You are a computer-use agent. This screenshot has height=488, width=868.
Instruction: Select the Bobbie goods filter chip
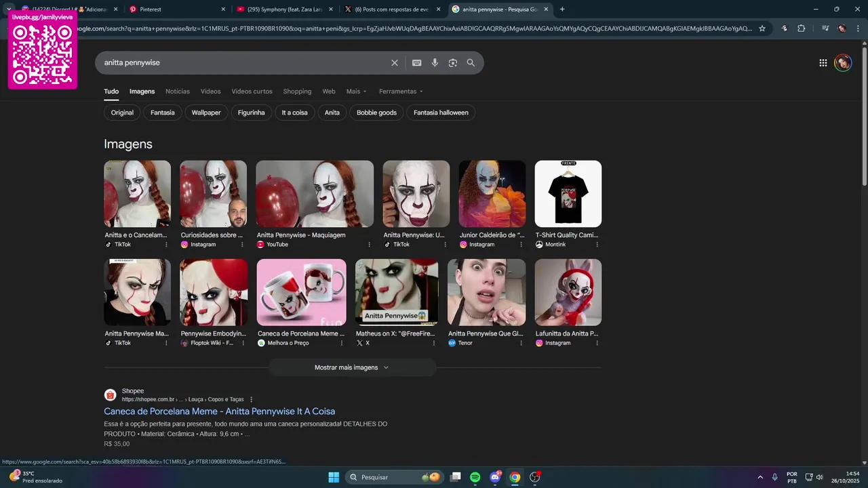pyautogui.click(x=376, y=113)
